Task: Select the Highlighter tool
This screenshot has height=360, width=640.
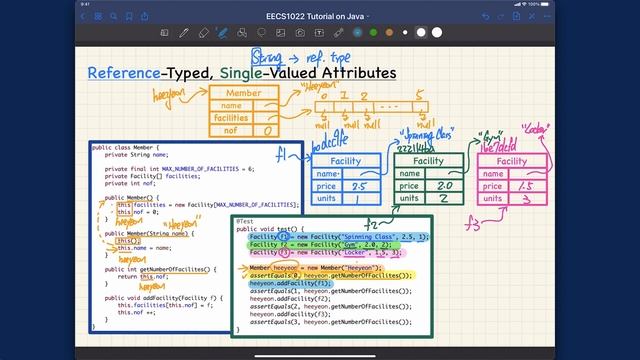Action: click(222, 33)
